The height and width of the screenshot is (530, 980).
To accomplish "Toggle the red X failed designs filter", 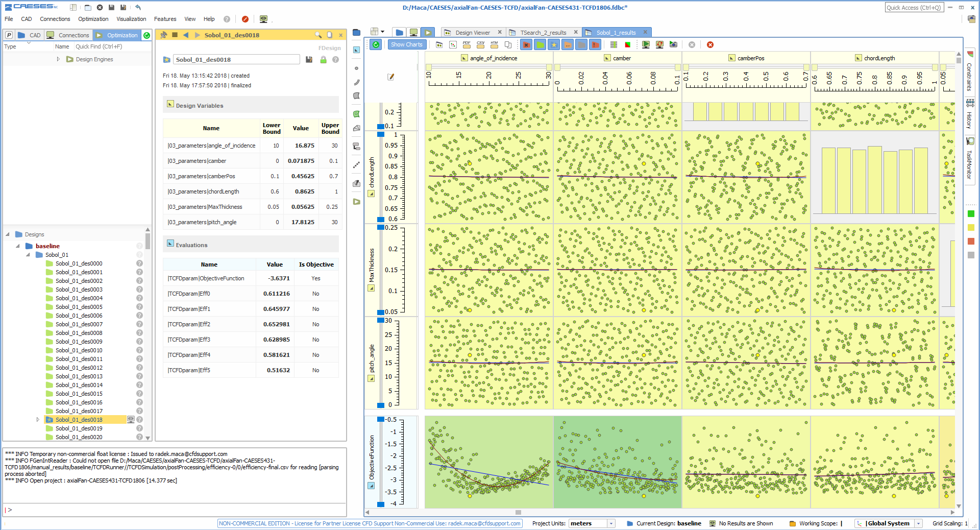I will click(526, 44).
